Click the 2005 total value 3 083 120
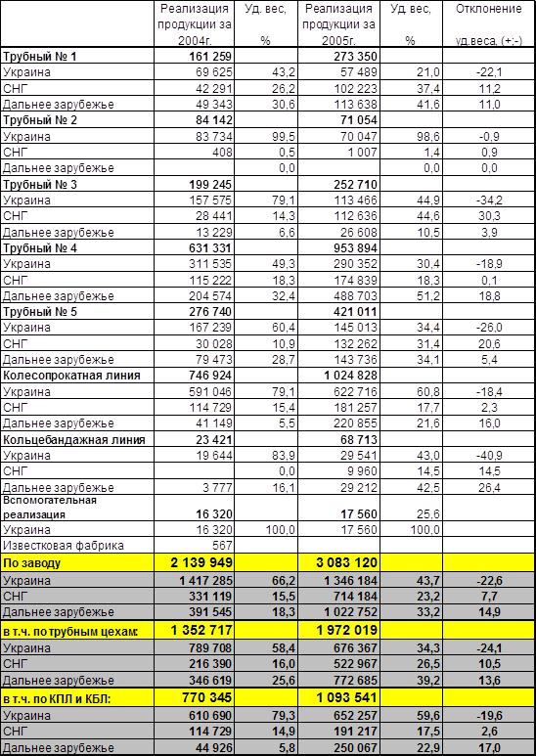Image resolution: width=536 pixels, height=756 pixels. 338,562
